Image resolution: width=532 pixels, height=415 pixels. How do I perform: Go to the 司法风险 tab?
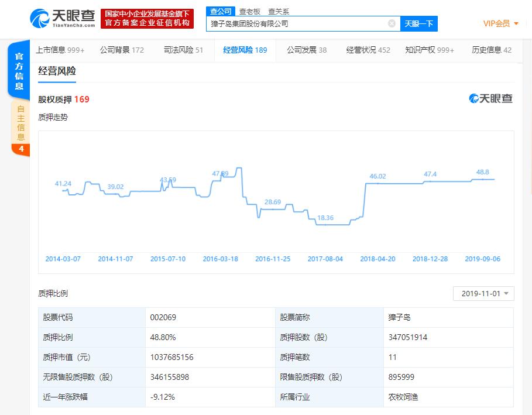[183, 50]
